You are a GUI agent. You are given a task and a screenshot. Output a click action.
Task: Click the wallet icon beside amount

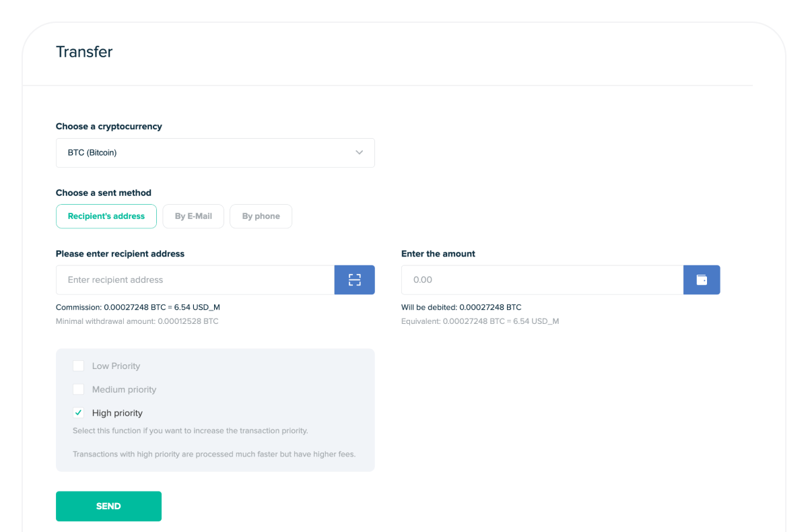[702, 279]
